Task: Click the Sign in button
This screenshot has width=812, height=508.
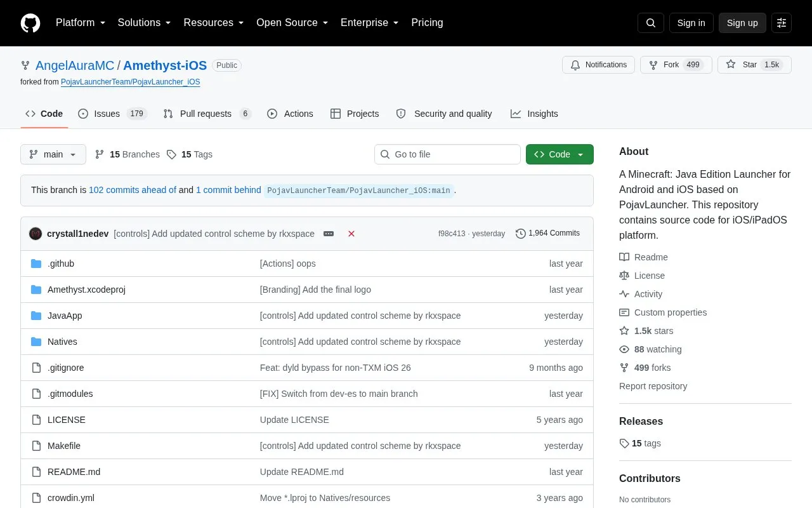Action: 691,23
